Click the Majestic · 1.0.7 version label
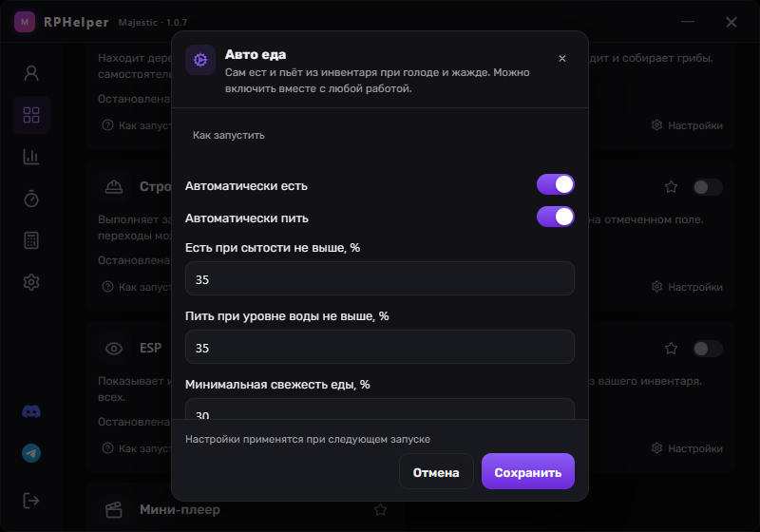Screen dimensions: 760x532 click(153, 22)
